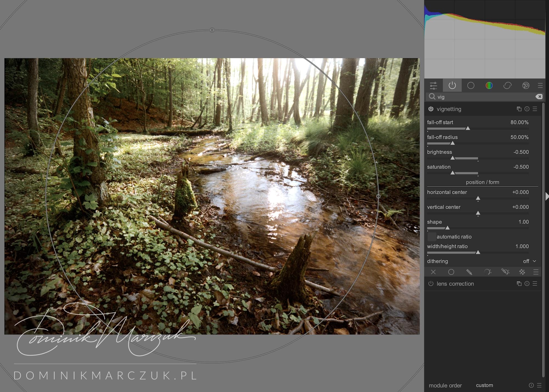Open blending options menu icon
549x392 pixels.
pos(536,272)
